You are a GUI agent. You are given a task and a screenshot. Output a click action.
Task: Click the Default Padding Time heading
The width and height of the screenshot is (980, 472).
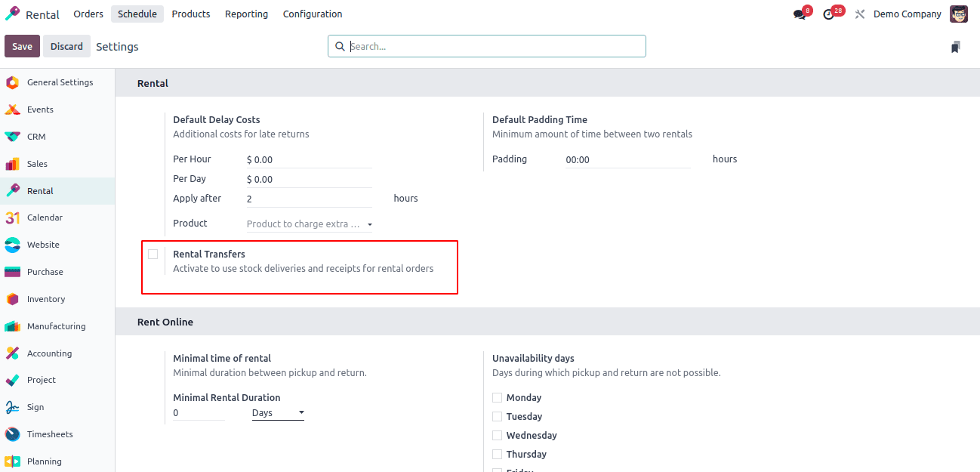pyautogui.click(x=540, y=120)
